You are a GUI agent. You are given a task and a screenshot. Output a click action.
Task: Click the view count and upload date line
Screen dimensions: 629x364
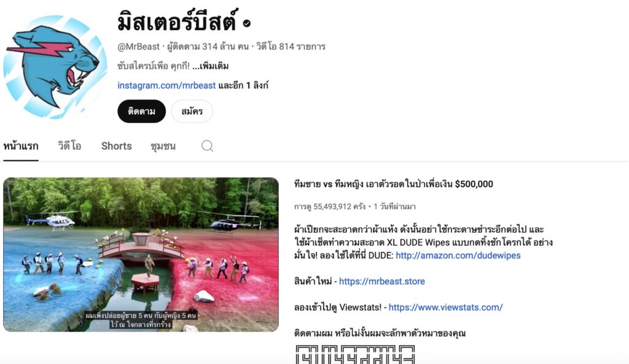click(x=354, y=206)
